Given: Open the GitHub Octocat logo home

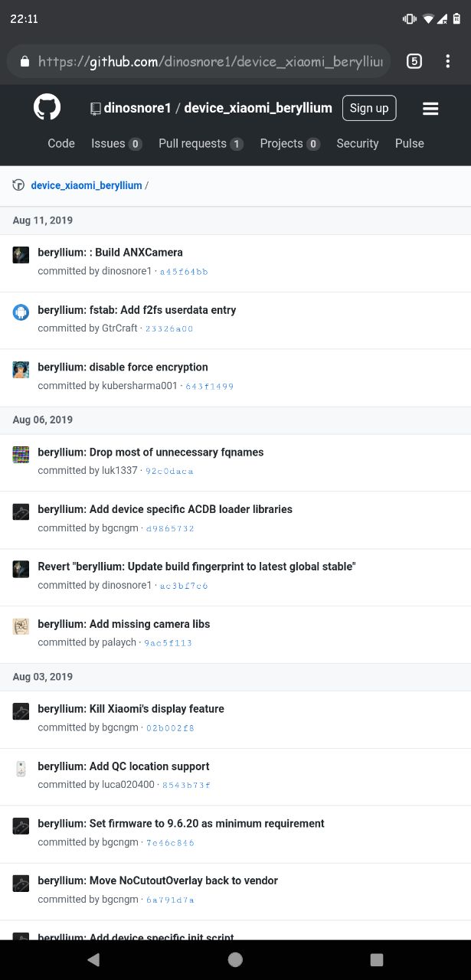Looking at the screenshot, I should 47,107.
